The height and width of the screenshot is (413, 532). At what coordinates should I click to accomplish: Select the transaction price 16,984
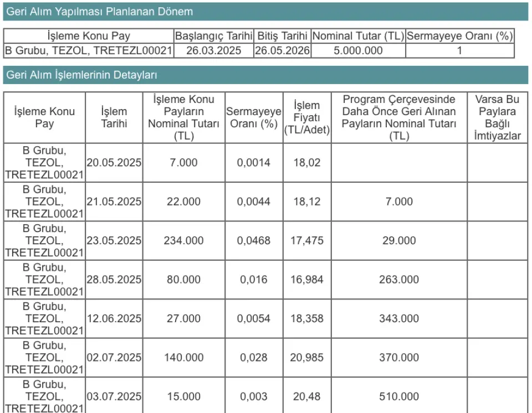click(x=307, y=280)
